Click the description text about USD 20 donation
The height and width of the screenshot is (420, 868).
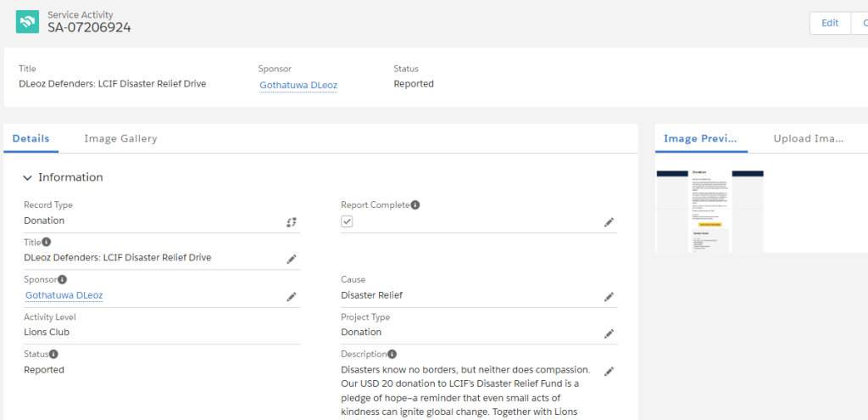tap(467, 390)
